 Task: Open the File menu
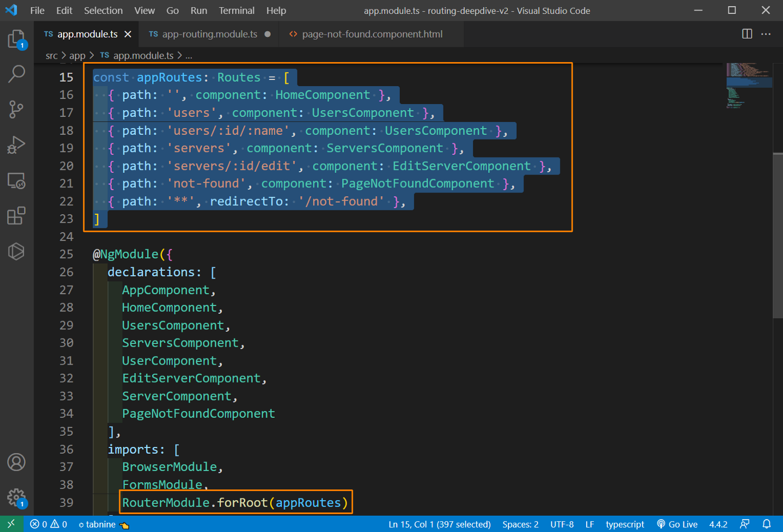coord(37,11)
